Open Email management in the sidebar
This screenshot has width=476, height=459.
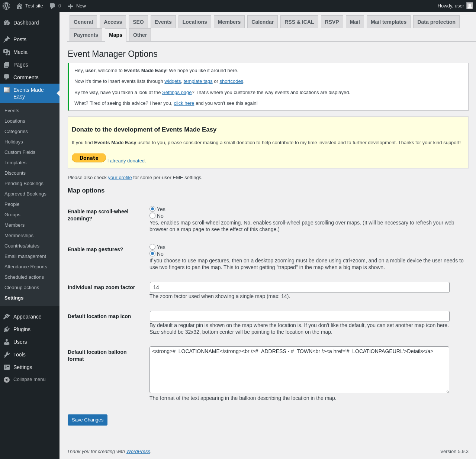click(x=30, y=256)
